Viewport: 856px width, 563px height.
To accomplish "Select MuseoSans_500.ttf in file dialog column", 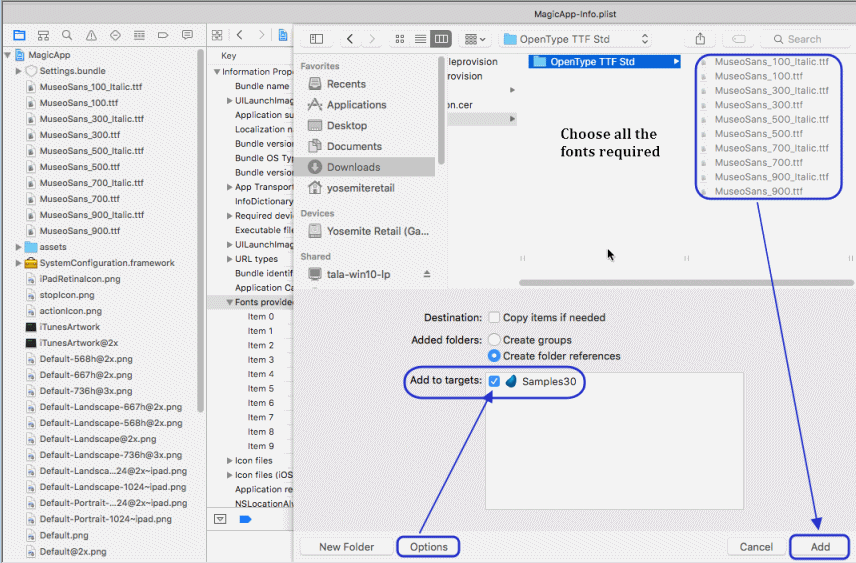I will (758, 134).
